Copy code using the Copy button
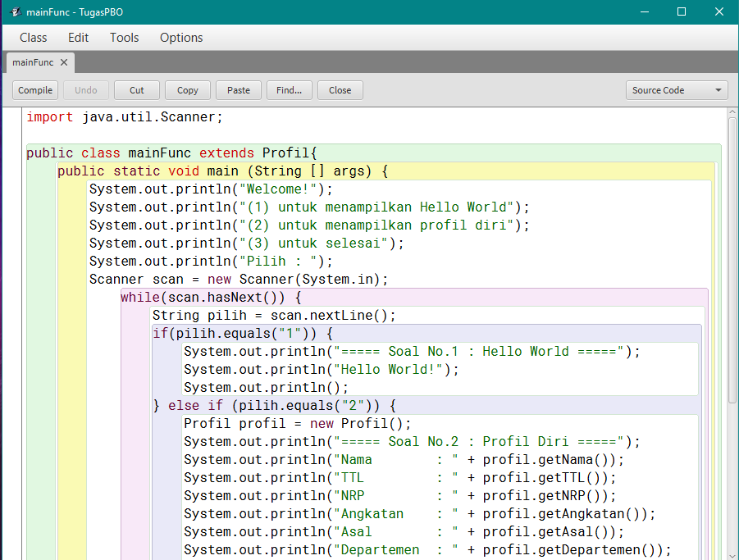 (x=187, y=90)
